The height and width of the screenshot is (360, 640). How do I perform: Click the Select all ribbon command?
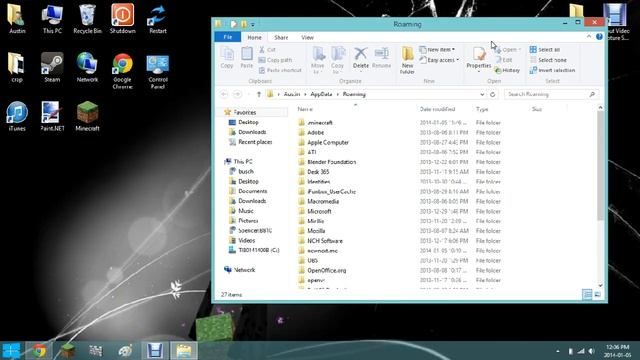click(545, 49)
